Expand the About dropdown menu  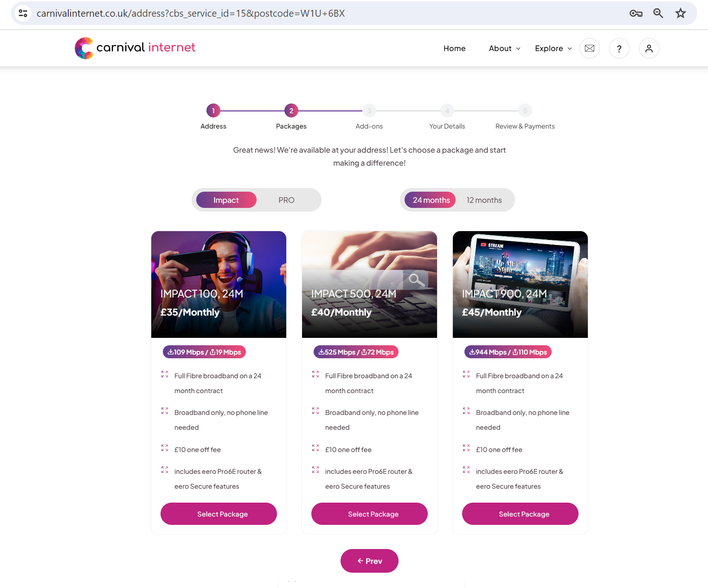coord(504,48)
